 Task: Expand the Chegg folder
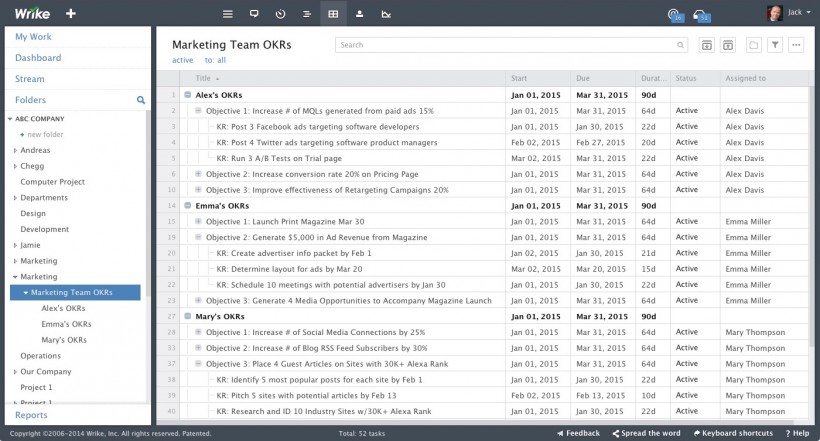click(15, 166)
